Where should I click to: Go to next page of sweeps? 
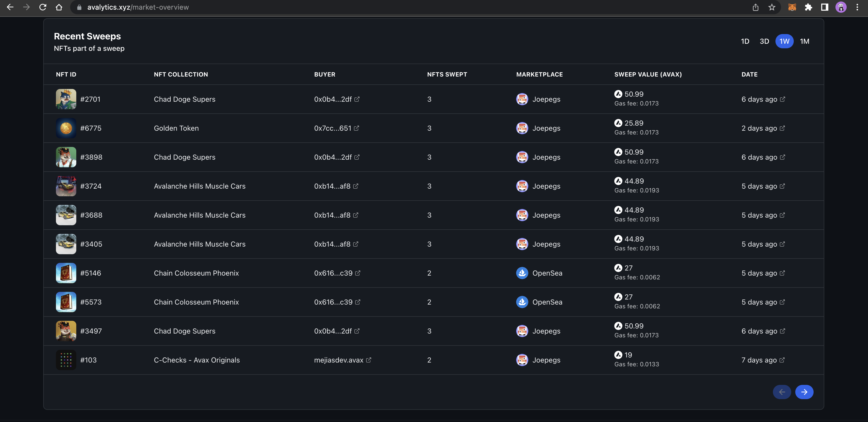point(804,392)
